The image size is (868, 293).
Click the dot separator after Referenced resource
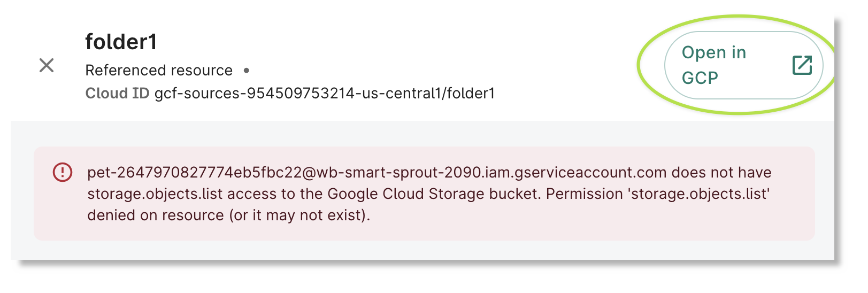coord(247,70)
